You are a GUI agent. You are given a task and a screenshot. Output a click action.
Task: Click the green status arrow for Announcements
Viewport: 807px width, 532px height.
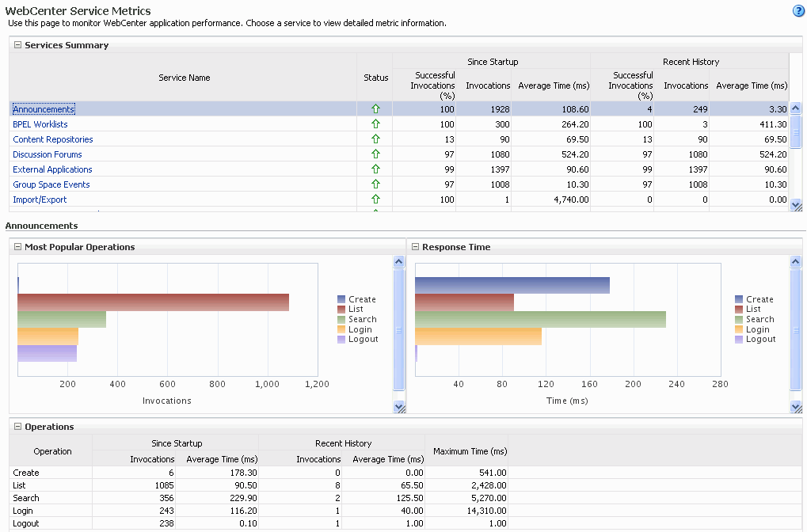point(375,108)
